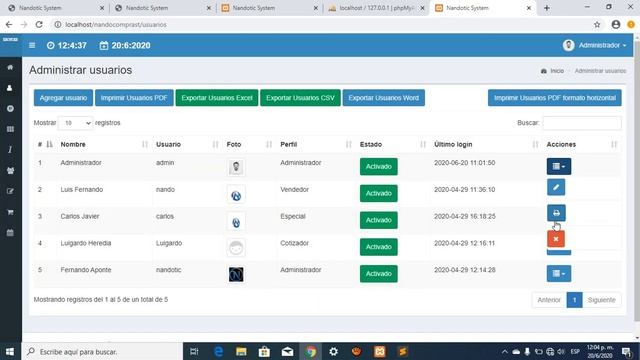Screen dimensions: 640x360
Task: Open a new browser tab
Action: (x=547, y=8)
